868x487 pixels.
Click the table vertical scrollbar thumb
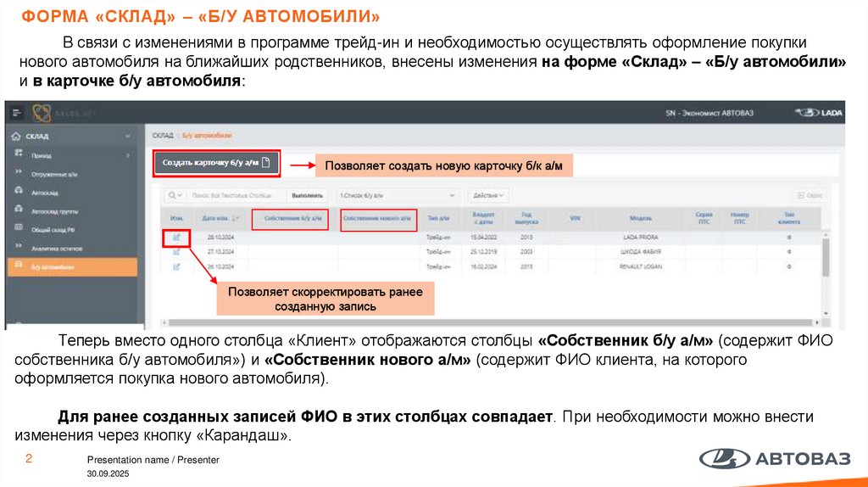pos(826,258)
